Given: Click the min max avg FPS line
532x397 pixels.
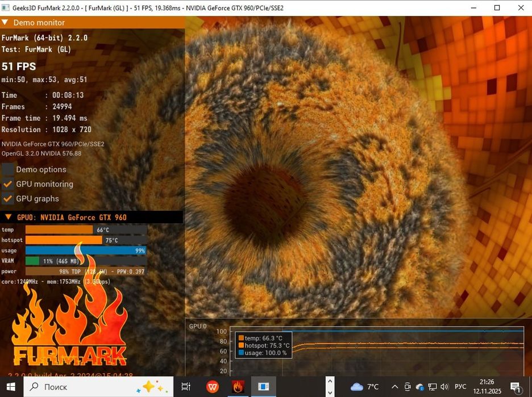Looking at the screenshot, I should pyautogui.click(x=44, y=80).
